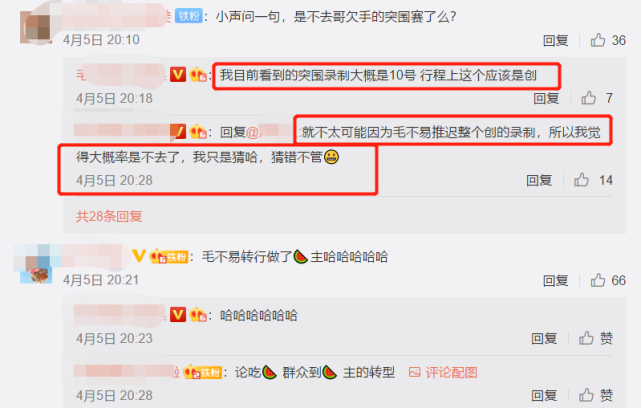Like the 20:18 reply with 7 likes
Viewport: 641px width, 408px height.
point(589,98)
